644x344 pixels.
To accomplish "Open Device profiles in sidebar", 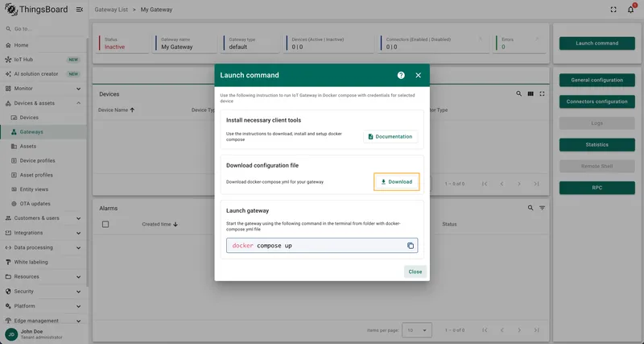I will [43, 160].
